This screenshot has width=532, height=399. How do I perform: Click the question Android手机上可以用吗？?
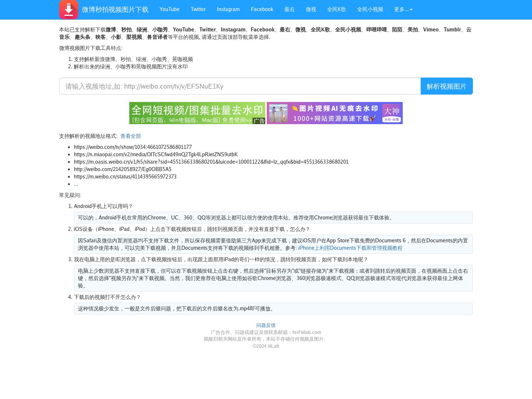click(103, 206)
